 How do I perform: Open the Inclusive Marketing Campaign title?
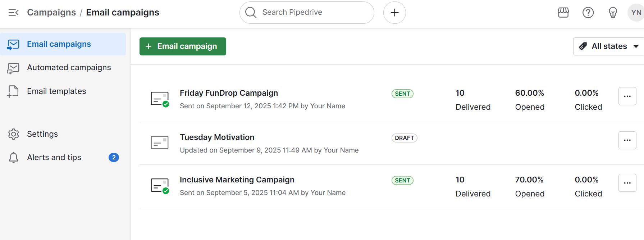click(x=237, y=180)
